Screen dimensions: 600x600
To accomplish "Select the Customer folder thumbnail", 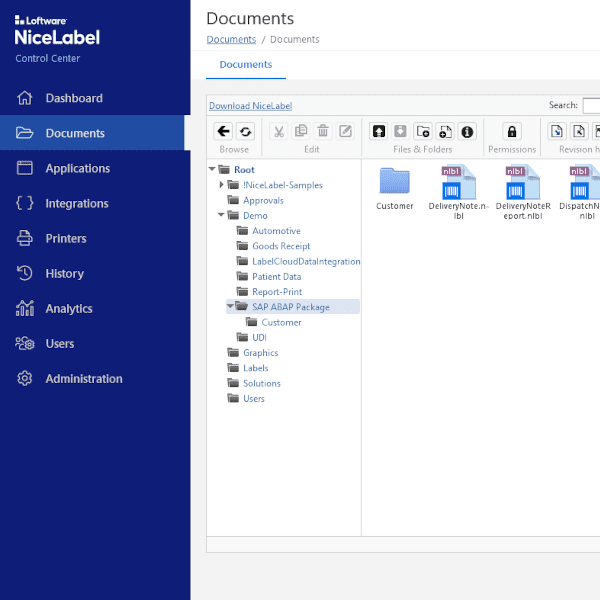I will tap(395, 188).
